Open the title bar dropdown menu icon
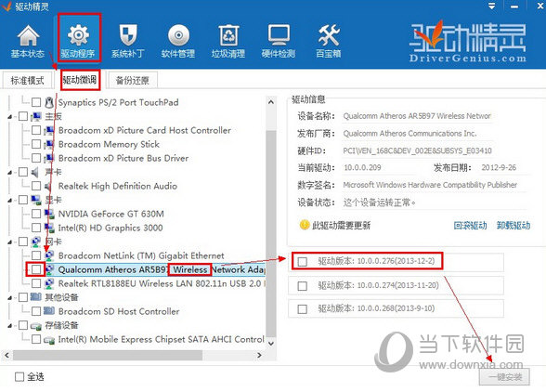Image resolution: width=546 pixels, height=392 pixels. pos(491,6)
